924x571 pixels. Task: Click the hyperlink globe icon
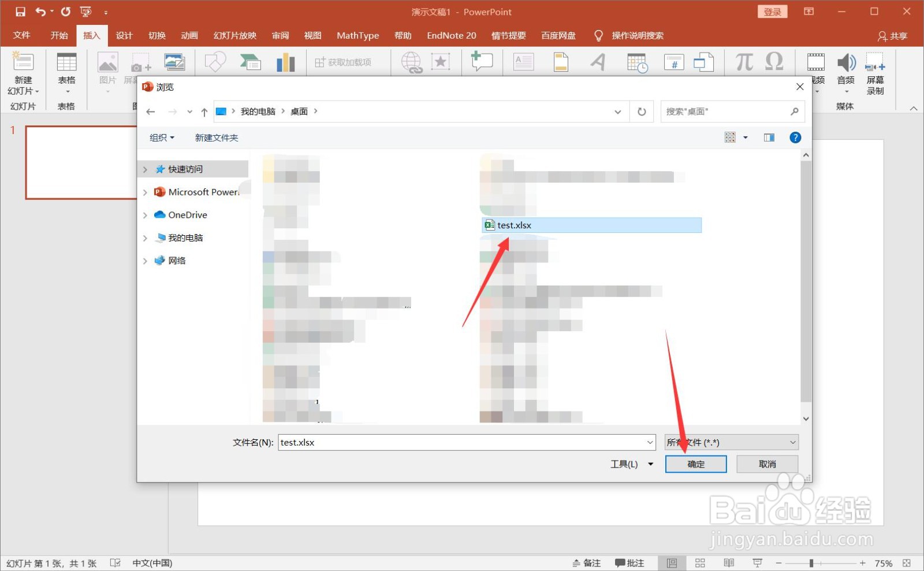pyautogui.click(x=412, y=62)
